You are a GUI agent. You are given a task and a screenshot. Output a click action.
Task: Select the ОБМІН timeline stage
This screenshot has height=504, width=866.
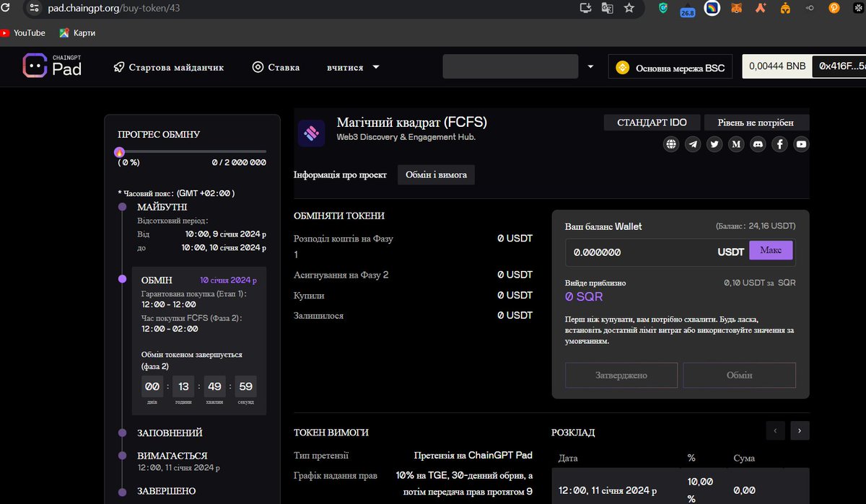(157, 280)
